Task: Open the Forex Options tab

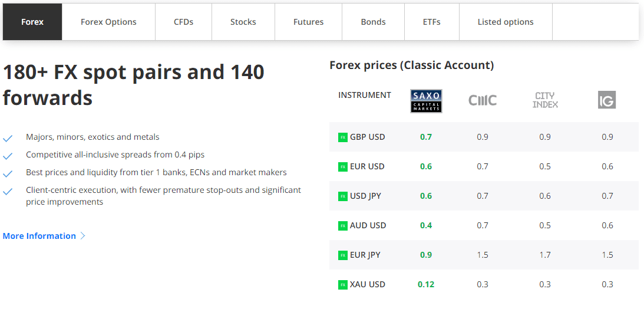Action: point(108,22)
